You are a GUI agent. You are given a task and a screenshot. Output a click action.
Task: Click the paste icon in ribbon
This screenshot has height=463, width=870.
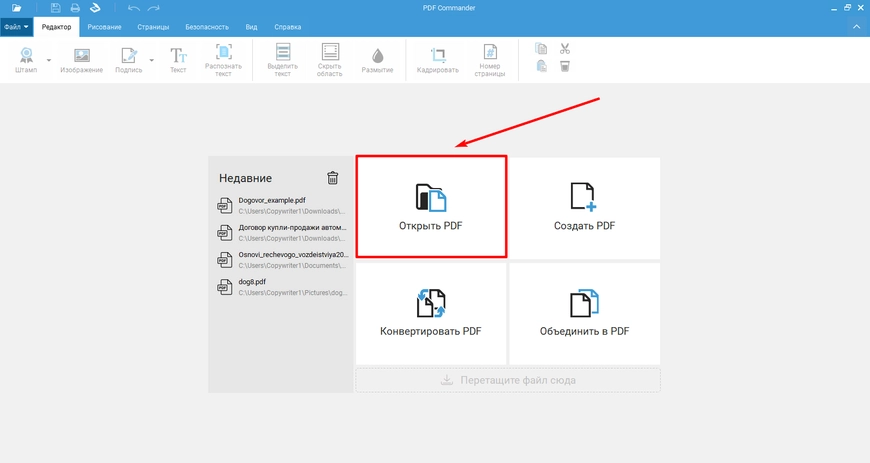(x=541, y=67)
